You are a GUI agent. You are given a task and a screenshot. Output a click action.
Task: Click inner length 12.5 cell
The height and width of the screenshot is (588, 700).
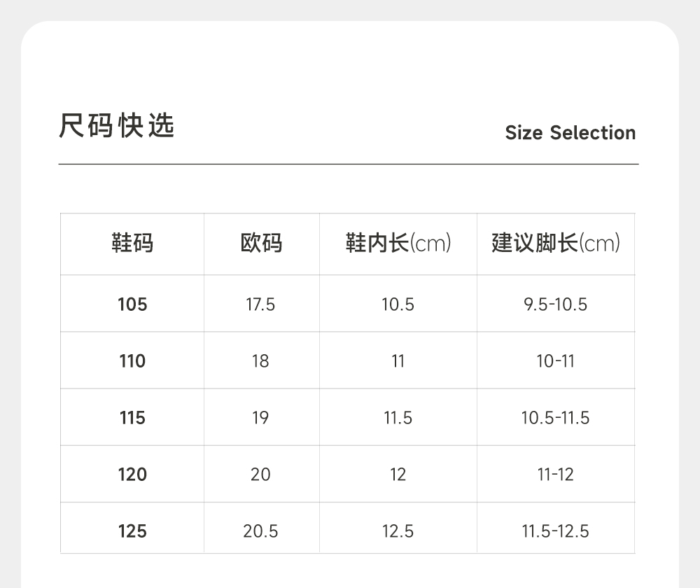398,531
